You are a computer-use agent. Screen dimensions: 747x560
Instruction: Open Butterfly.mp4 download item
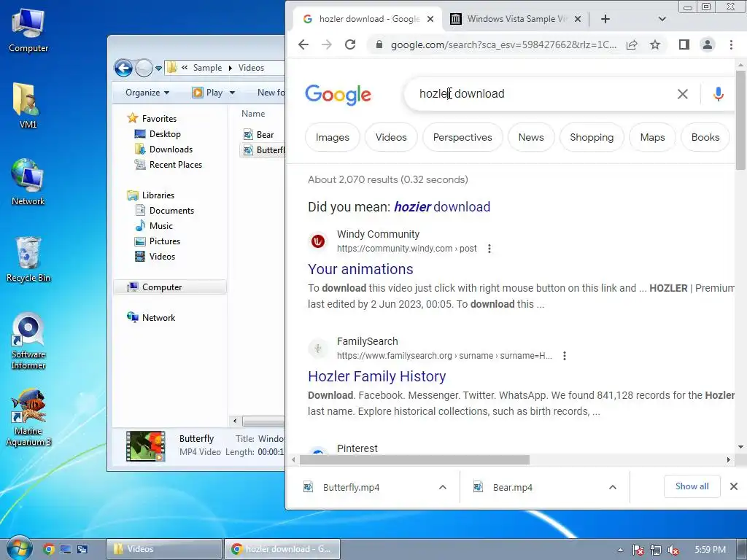tap(351, 487)
